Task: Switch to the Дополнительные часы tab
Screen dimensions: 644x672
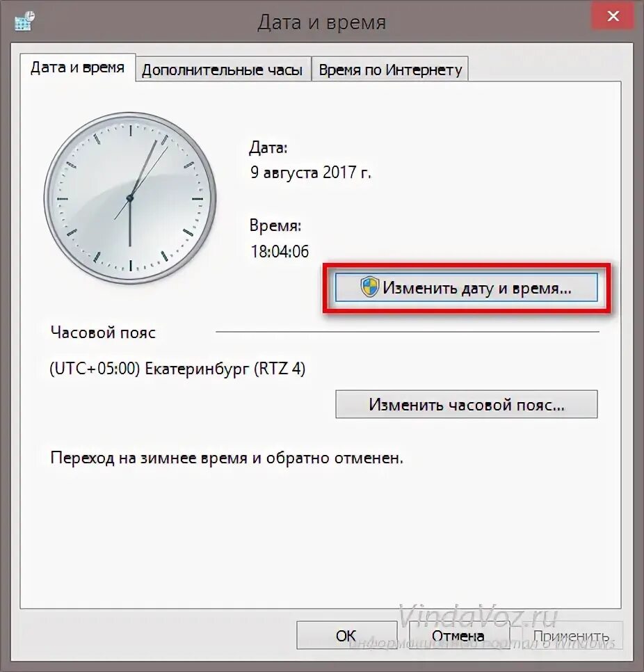Action: [223, 70]
